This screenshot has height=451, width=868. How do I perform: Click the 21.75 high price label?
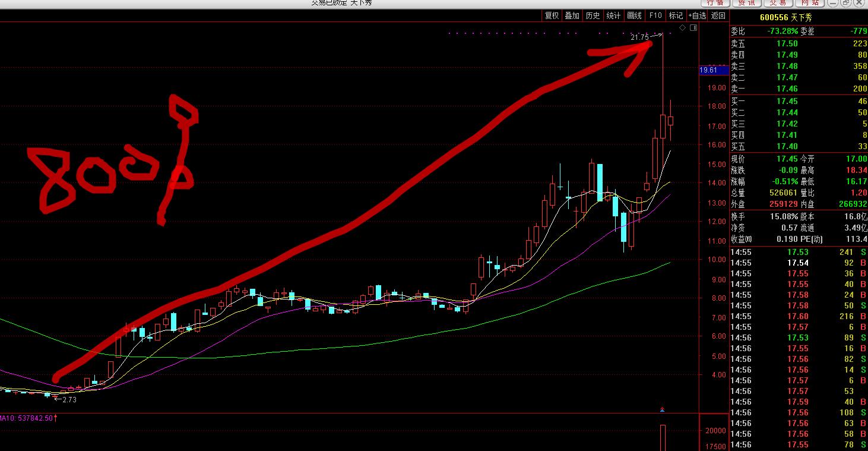point(639,37)
